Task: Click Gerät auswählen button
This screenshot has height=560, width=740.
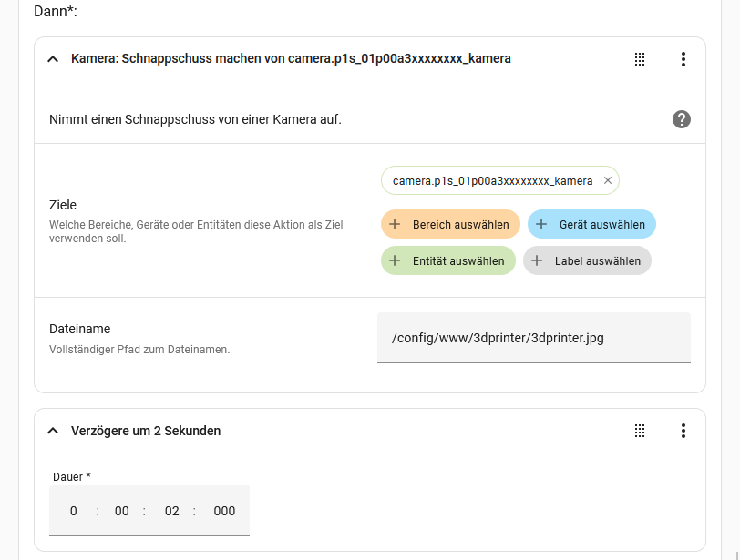Action: coord(591,224)
